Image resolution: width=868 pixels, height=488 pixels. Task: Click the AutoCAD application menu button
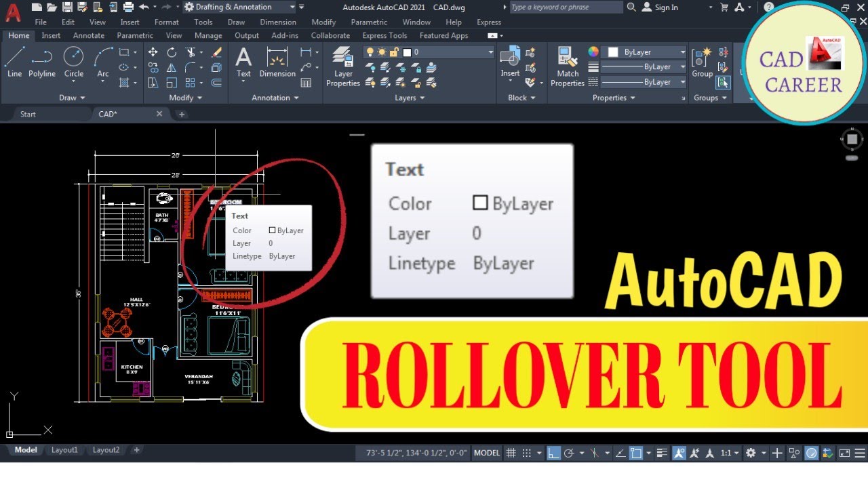(12, 14)
